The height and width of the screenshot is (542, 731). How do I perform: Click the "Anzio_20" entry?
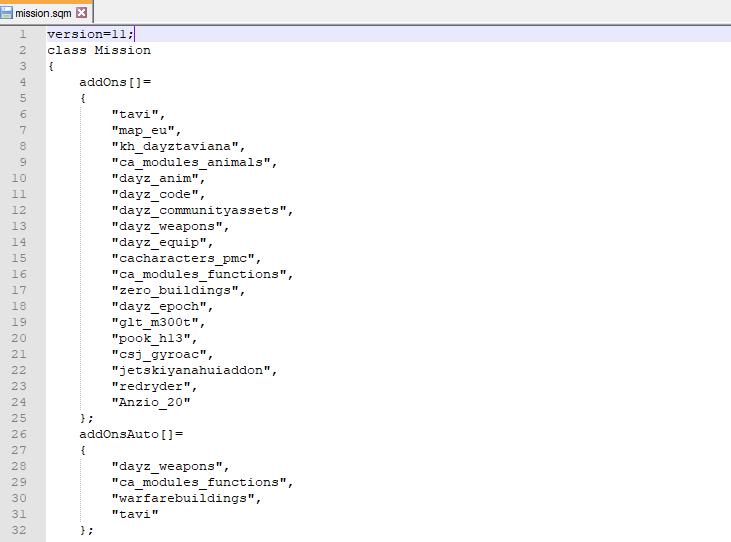(151, 402)
